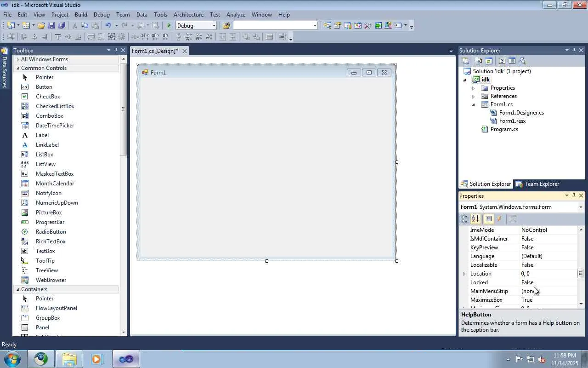Undo the last action in the toolbar
The height and width of the screenshot is (368, 588).
point(108,26)
